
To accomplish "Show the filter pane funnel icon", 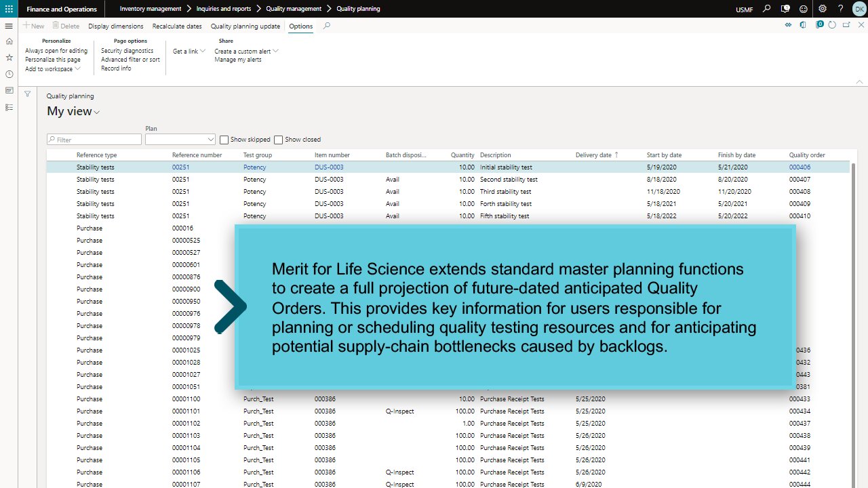I will pyautogui.click(x=28, y=94).
